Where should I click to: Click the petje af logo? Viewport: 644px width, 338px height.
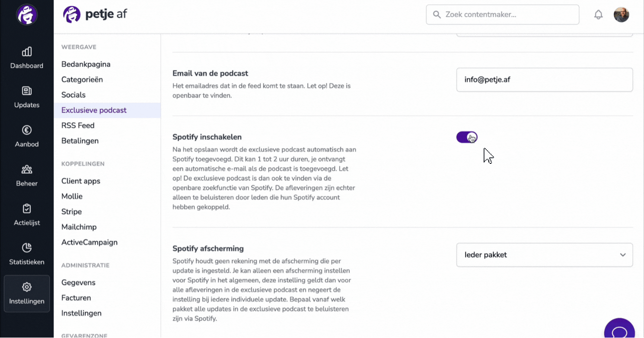[x=95, y=14]
